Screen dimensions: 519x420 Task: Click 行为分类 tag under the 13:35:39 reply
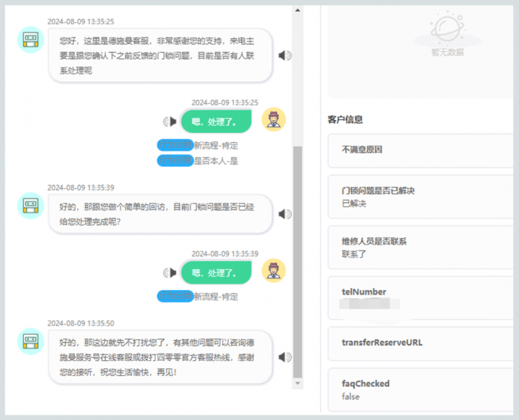(175, 296)
